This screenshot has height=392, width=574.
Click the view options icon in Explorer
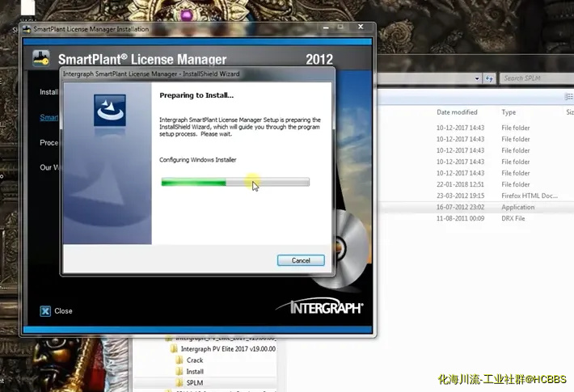[567, 96]
